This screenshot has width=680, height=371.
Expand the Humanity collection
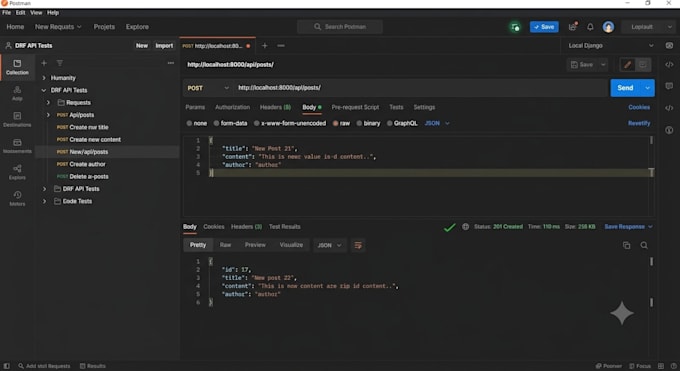click(x=44, y=78)
